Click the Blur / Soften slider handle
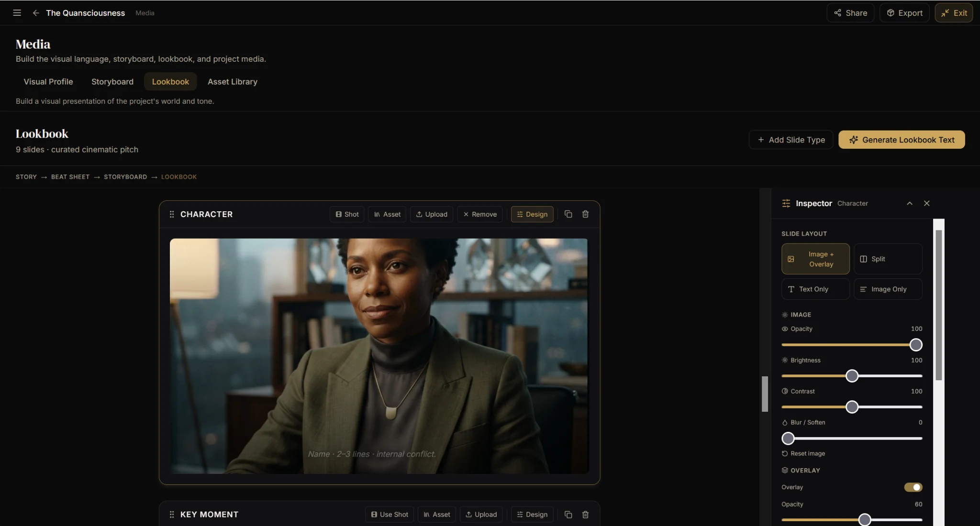 point(788,438)
